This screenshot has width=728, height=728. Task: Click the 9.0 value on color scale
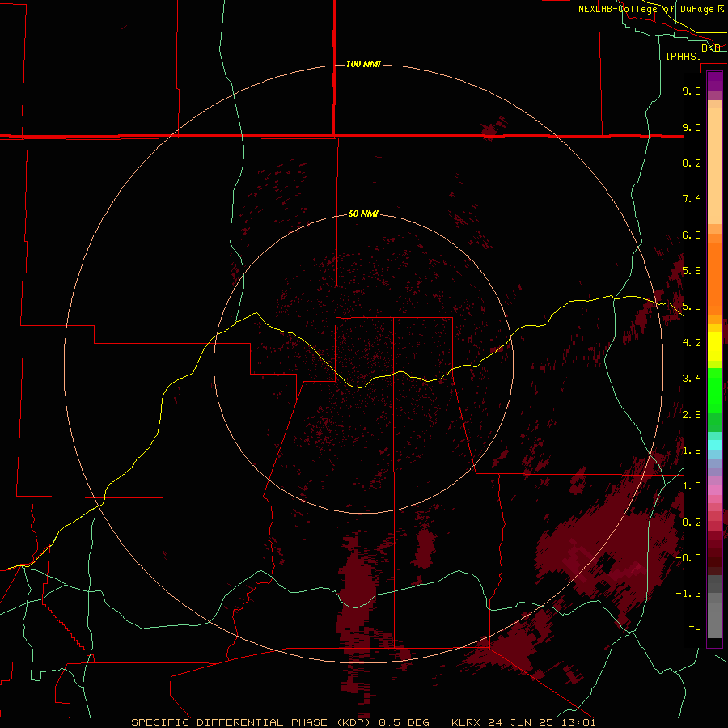(692, 127)
